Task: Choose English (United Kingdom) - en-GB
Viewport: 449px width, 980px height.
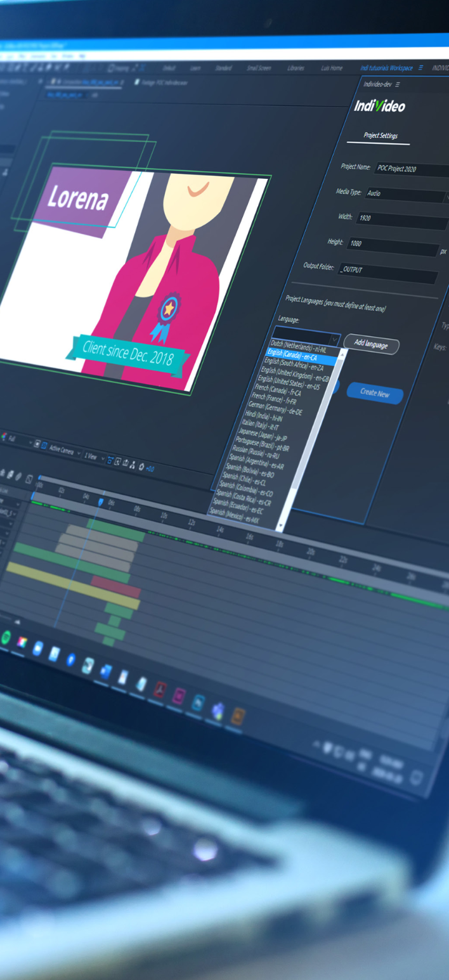Action: [296, 374]
